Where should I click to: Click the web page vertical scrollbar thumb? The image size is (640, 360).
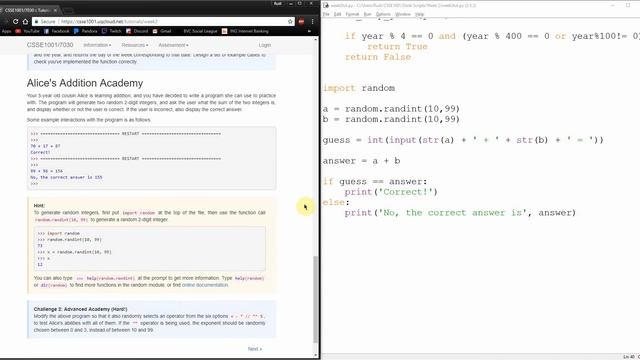click(x=315, y=299)
